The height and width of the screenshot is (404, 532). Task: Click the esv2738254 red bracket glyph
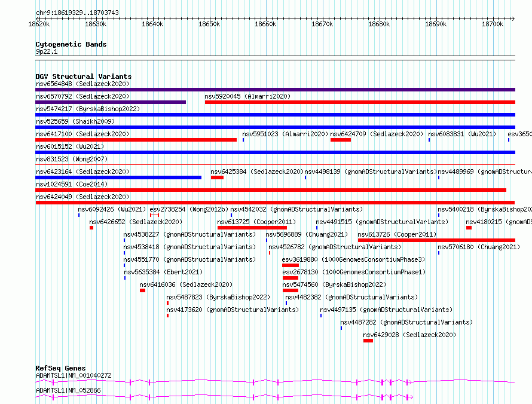(x=154, y=215)
